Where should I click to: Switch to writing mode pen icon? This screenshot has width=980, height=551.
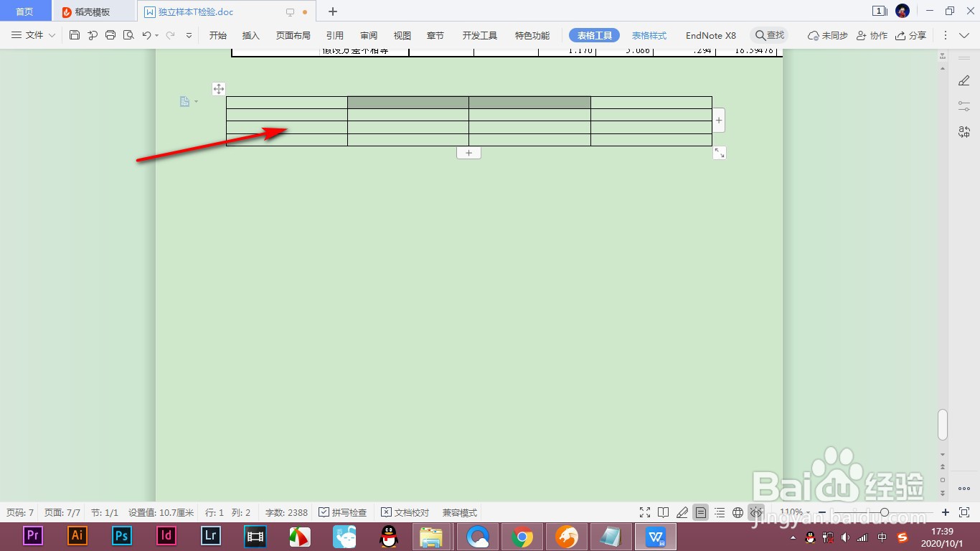click(682, 512)
